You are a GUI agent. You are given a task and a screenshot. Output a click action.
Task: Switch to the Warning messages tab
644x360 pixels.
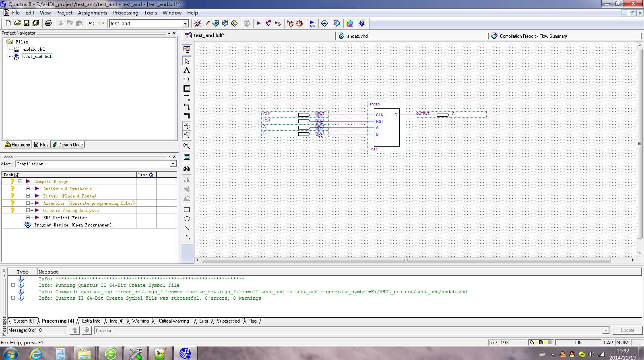[140, 321]
